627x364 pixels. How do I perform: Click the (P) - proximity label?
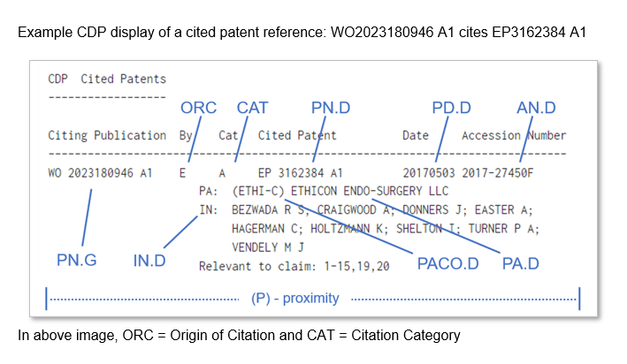coord(294,298)
